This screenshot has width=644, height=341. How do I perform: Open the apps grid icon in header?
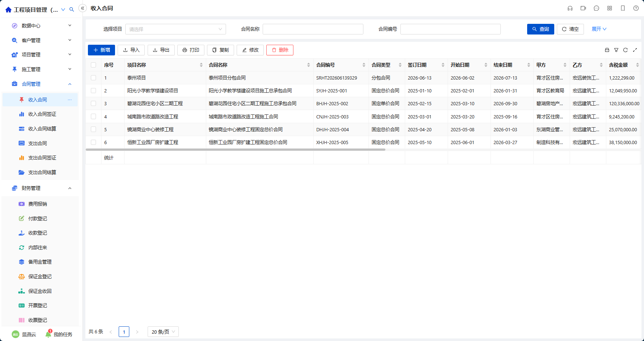point(610,8)
